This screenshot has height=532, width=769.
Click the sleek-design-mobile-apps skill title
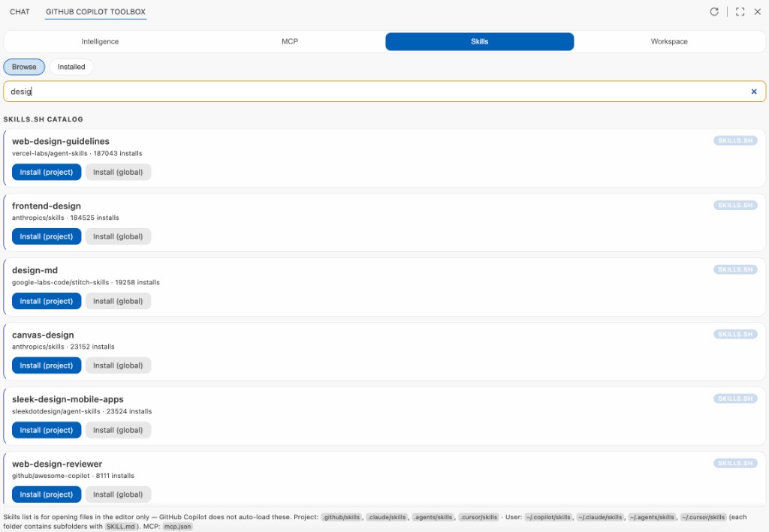[x=68, y=399]
